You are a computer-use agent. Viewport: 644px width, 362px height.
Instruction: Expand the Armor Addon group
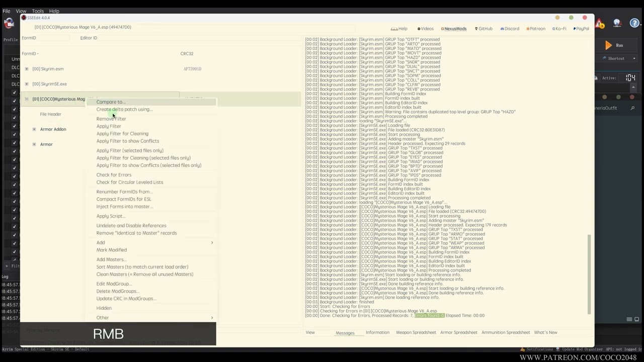[34, 129]
